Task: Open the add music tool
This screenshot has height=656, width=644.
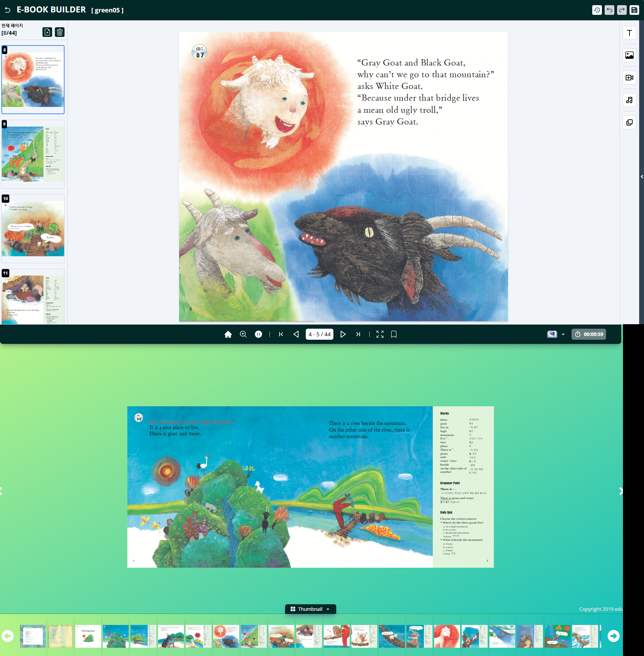Action: pos(629,100)
